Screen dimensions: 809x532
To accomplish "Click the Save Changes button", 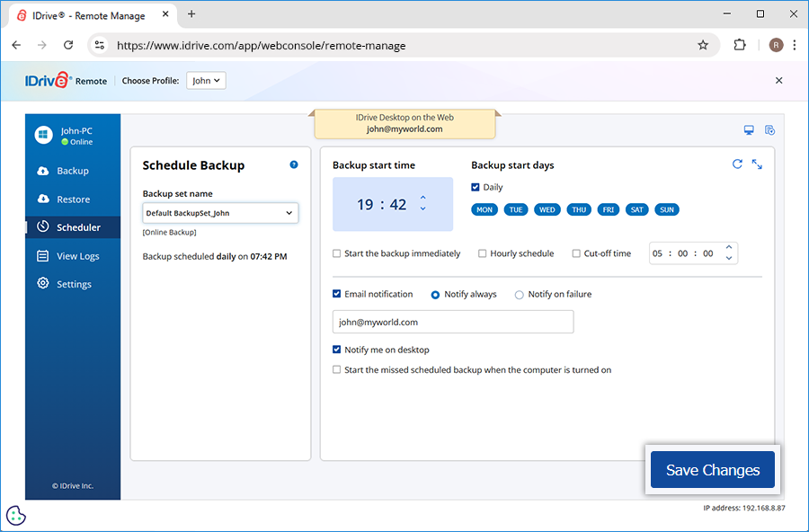I will (x=713, y=470).
